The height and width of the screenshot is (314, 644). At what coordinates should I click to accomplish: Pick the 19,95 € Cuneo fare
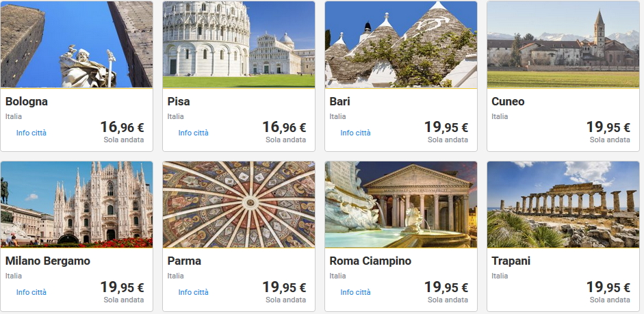(608, 127)
